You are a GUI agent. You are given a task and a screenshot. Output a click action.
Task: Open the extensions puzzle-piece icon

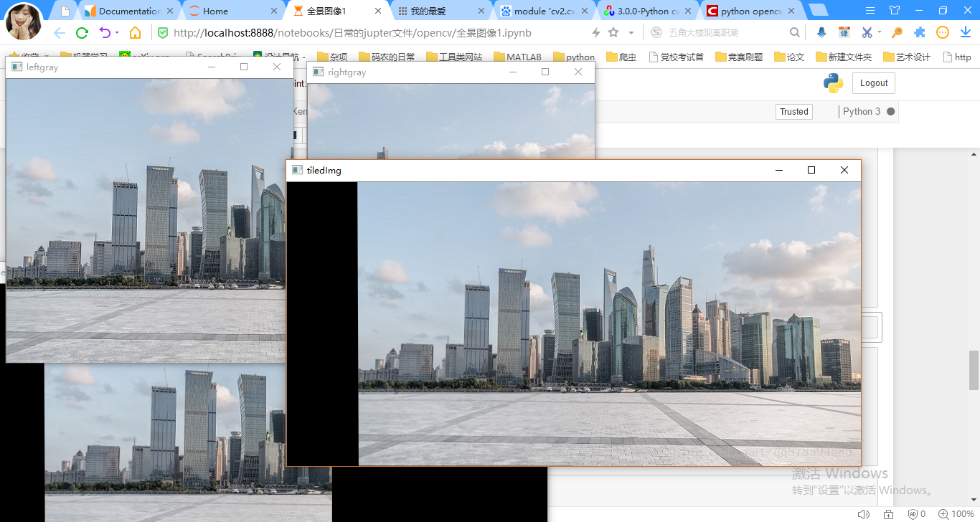coord(919,32)
